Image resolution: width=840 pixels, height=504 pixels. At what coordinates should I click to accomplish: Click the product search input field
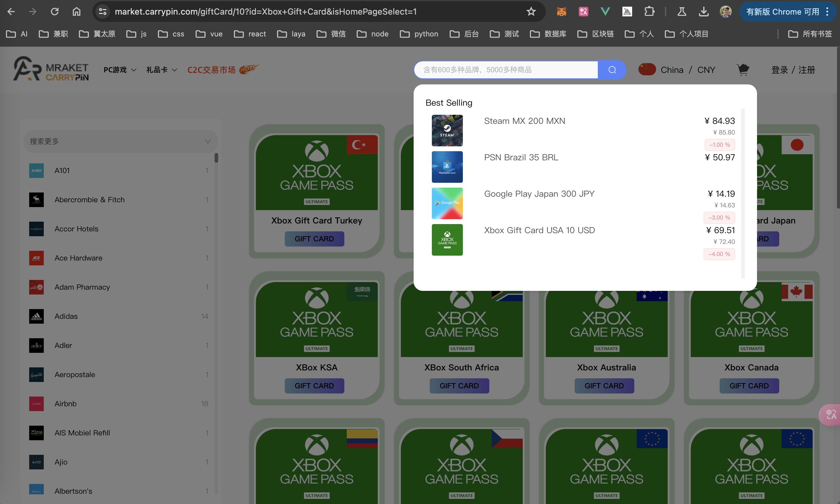pos(506,70)
